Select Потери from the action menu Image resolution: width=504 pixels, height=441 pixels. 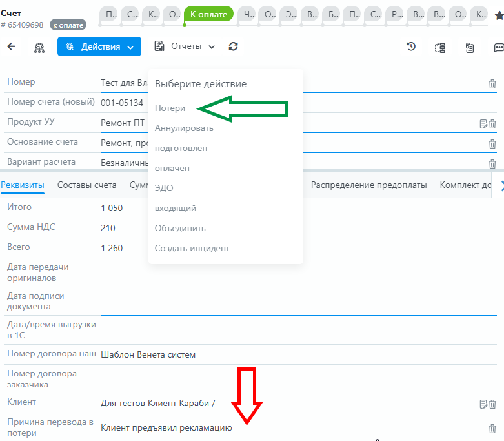(x=170, y=108)
